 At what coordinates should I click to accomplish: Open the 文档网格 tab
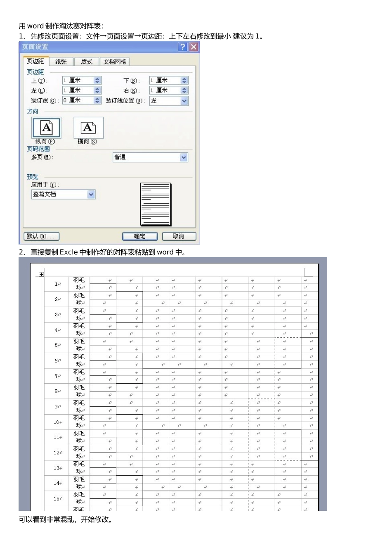tap(115, 62)
